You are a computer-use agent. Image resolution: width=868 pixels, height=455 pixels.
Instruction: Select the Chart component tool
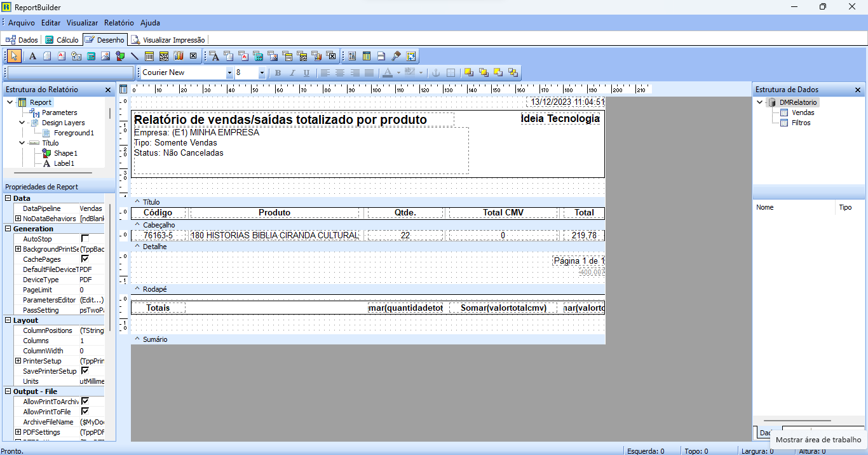tap(179, 56)
